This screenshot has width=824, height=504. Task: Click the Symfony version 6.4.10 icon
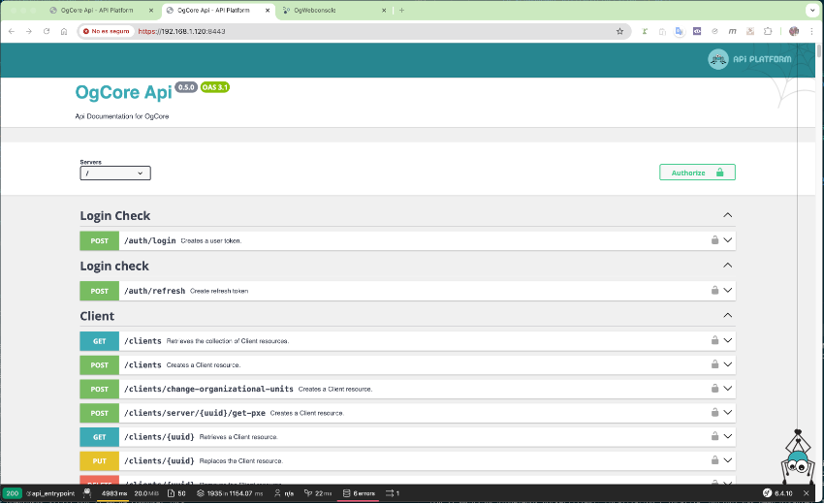tap(776, 493)
